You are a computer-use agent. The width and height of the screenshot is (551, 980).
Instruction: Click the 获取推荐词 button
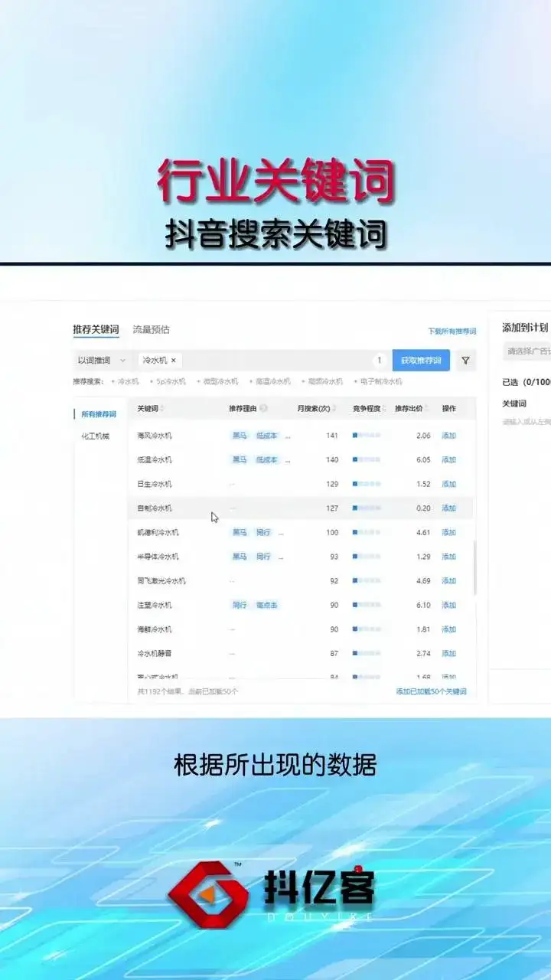tap(421, 361)
